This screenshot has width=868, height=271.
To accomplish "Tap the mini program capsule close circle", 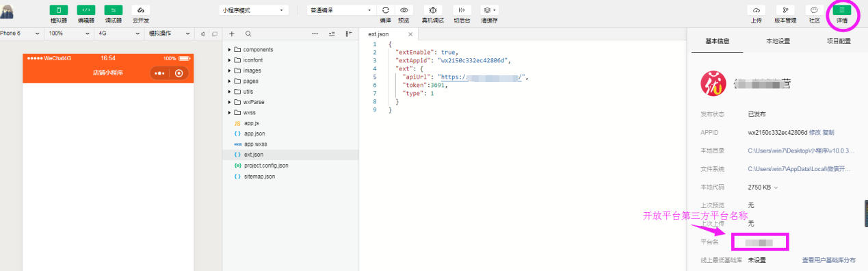I will 179,73.
